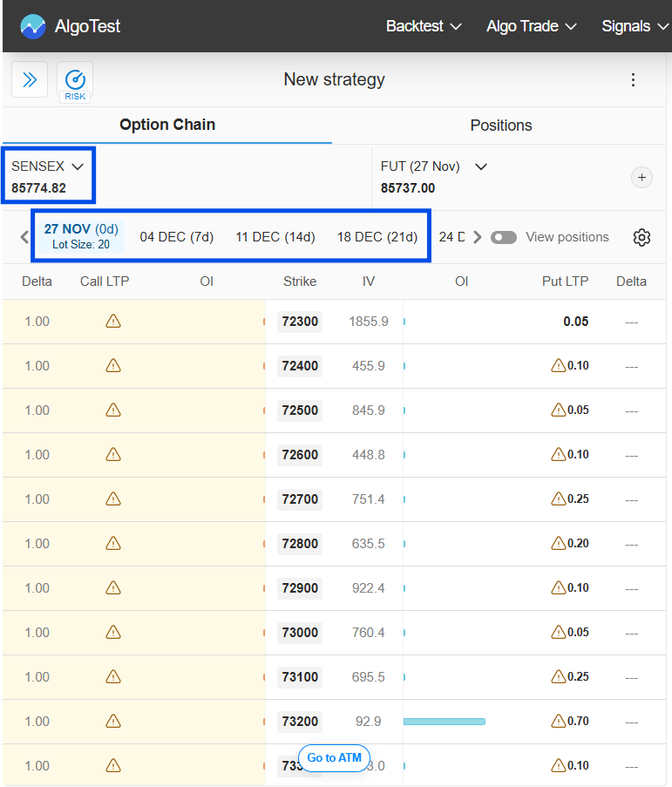Select the 72800 strike cell
Viewport: 672px width, 787px height.
coord(300,544)
